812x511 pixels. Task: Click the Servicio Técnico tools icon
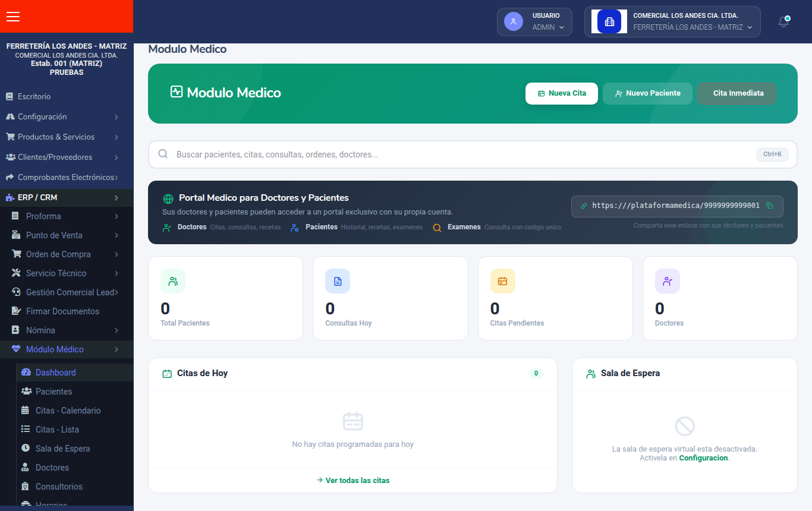[x=16, y=273]
